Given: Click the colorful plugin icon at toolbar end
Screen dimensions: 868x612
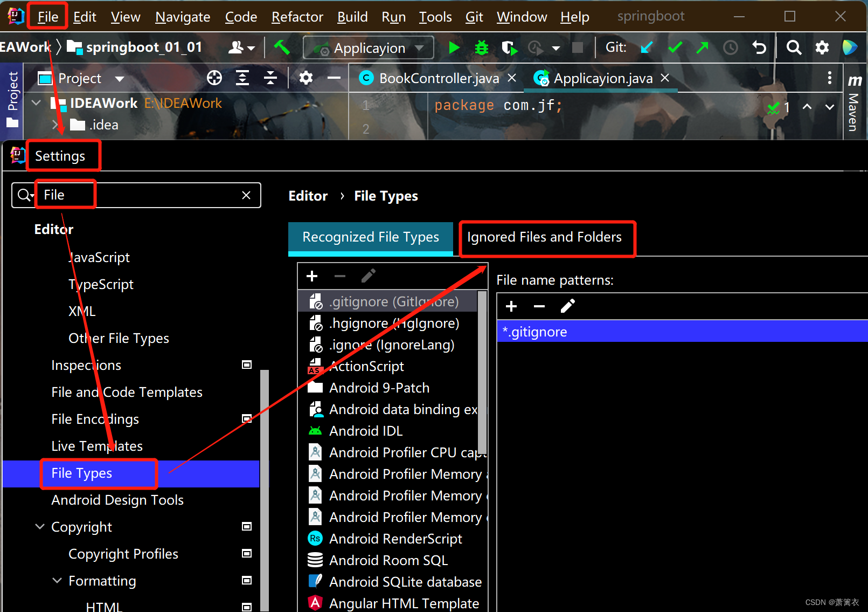Looking at the screenshot, I should coord(850,48).
